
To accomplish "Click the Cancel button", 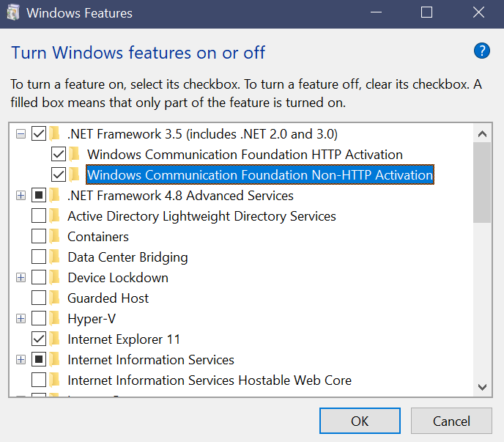I will click(451, 421).
